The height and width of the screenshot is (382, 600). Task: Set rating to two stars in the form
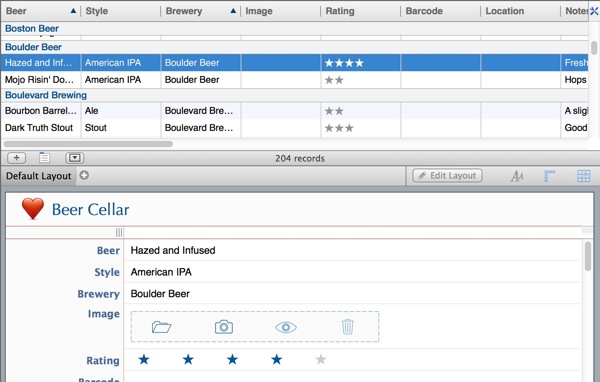pos(188,359)
